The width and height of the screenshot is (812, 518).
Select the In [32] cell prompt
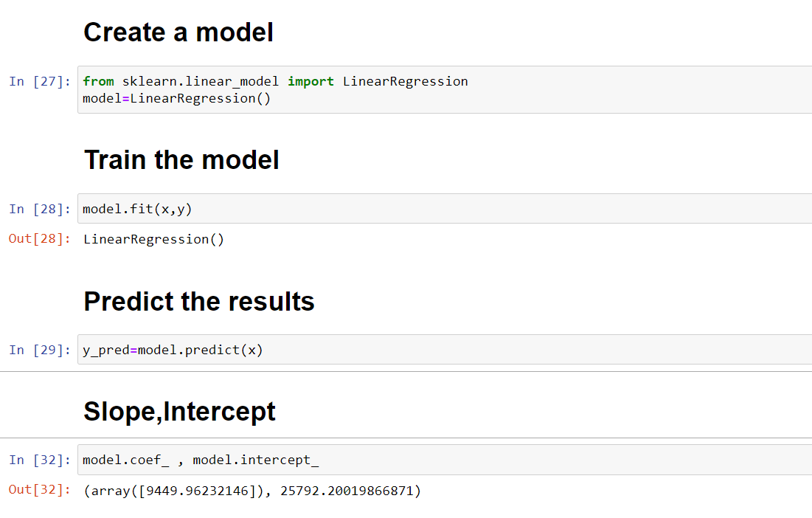[x=40, y=460]
